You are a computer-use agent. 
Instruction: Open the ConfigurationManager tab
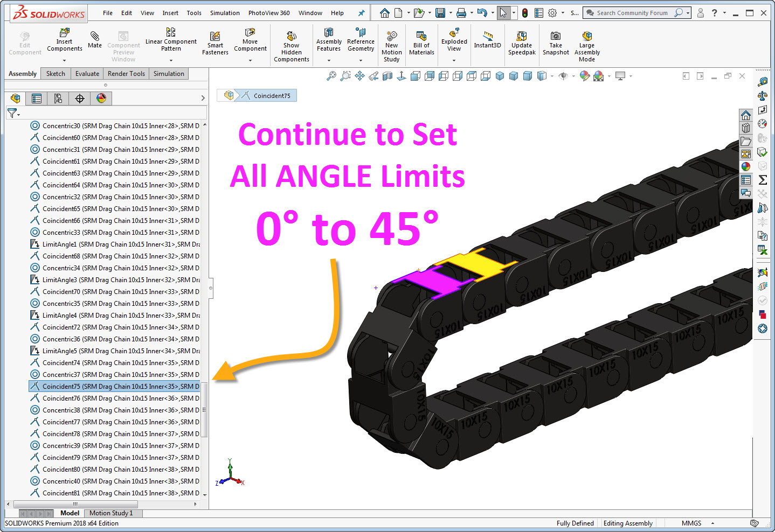pos(58,98)
